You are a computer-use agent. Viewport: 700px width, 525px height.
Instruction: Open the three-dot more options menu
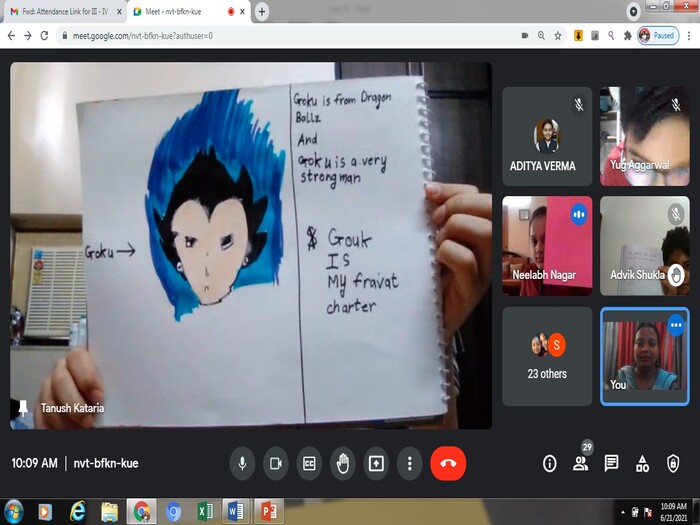(x=409, y=463)
